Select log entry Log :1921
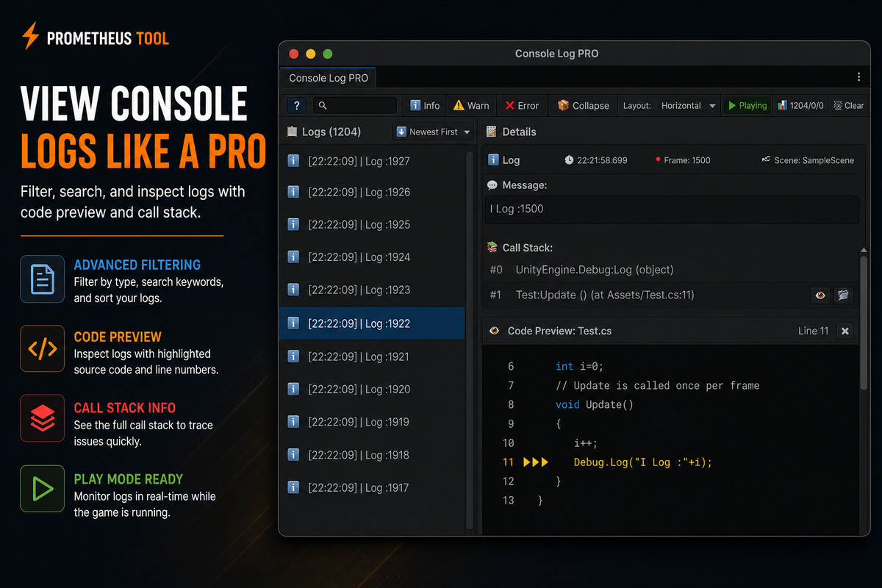 (x=372, y=356)
